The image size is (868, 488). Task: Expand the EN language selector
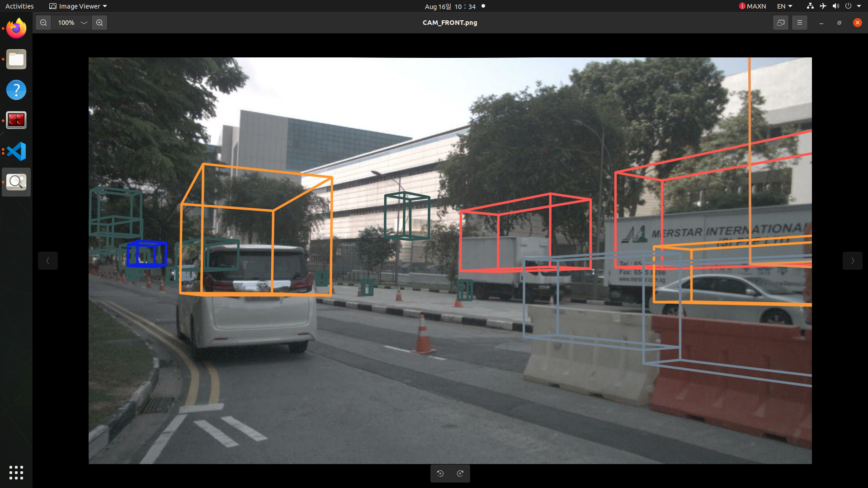(x=785, y=6)
